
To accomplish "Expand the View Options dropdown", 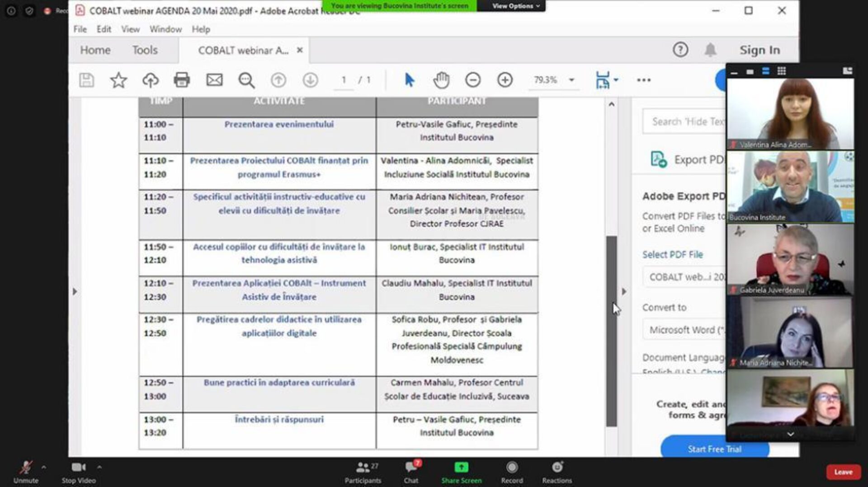I will point(516,6).
